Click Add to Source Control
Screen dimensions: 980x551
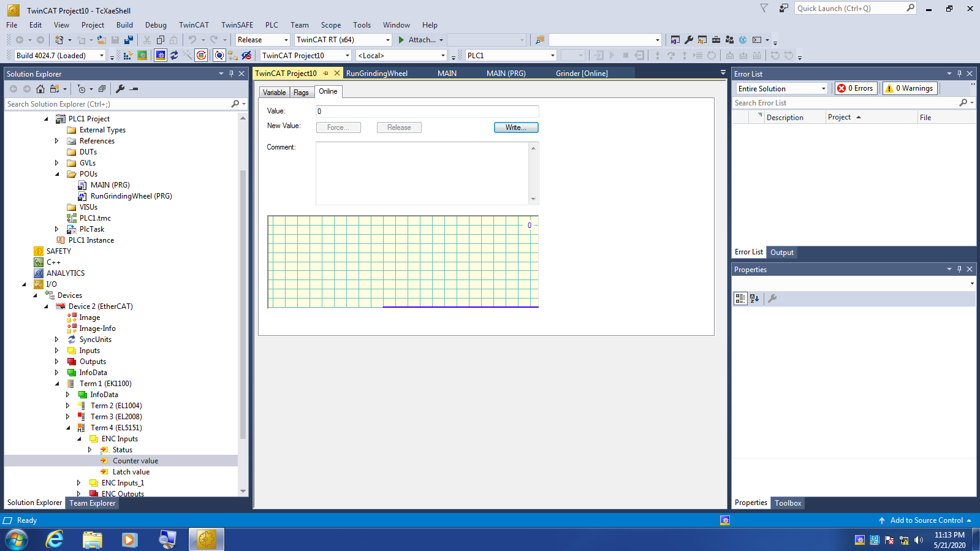(x=925, y=520)
